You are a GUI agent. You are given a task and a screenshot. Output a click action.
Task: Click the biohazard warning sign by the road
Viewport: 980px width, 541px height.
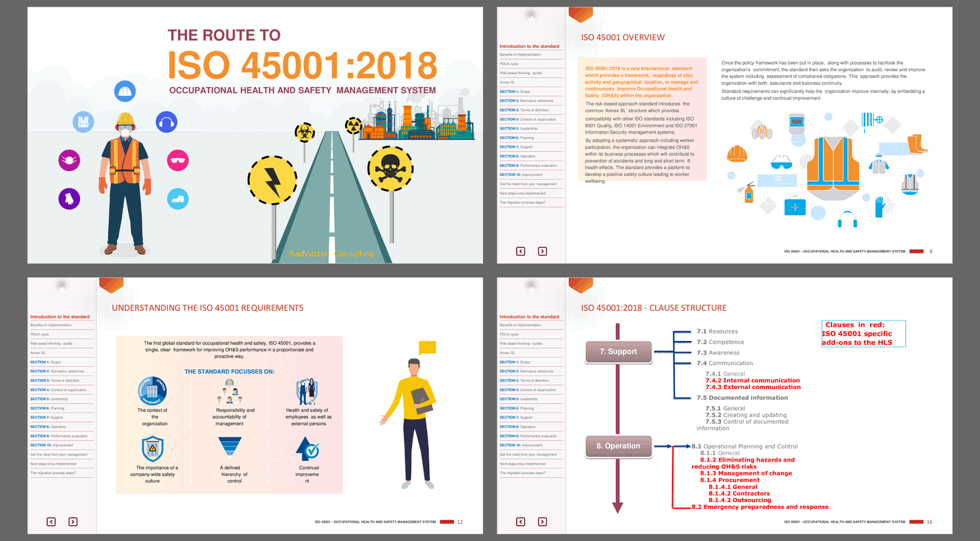(x=305, y=132)
